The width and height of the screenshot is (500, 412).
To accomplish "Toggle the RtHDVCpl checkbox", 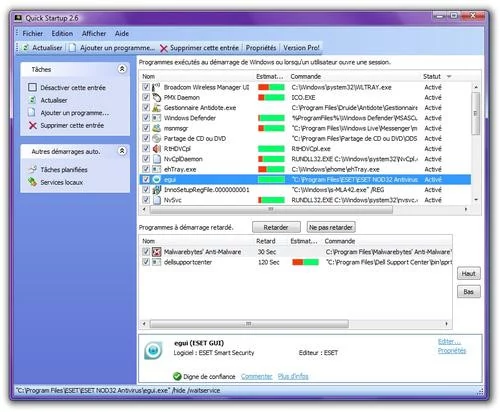I will 146,148.
